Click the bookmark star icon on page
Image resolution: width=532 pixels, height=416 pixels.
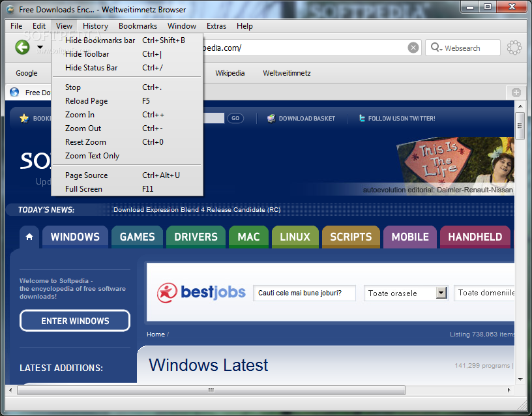click(24, 118)
